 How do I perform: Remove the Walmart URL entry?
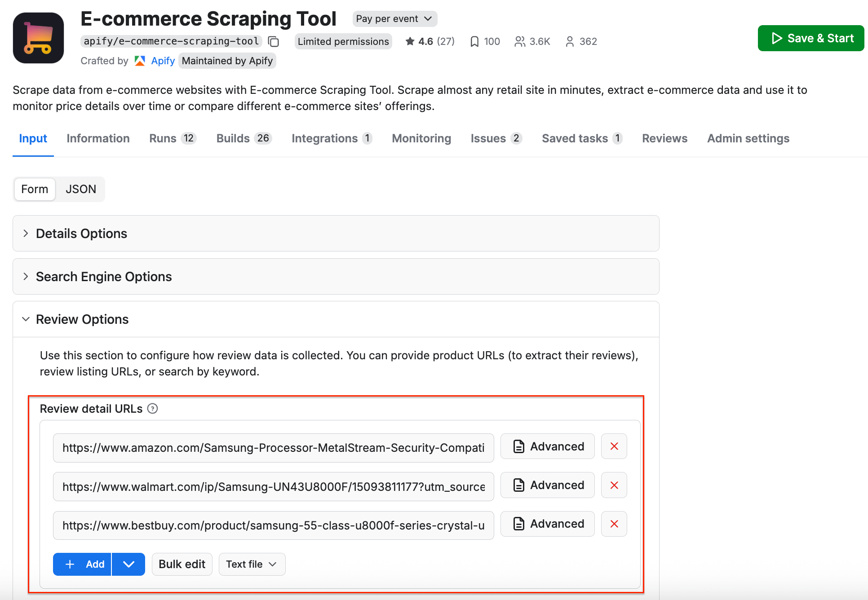[x=614, y=485]
